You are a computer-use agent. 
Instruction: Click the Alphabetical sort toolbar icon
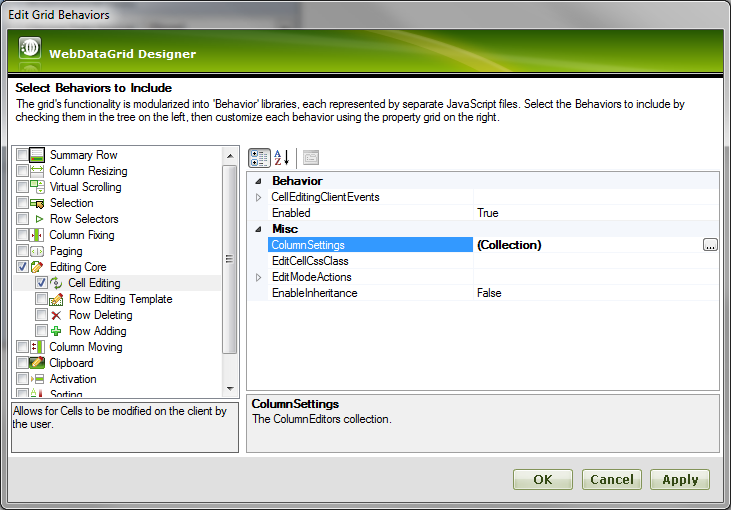click(x=282, y=158)
